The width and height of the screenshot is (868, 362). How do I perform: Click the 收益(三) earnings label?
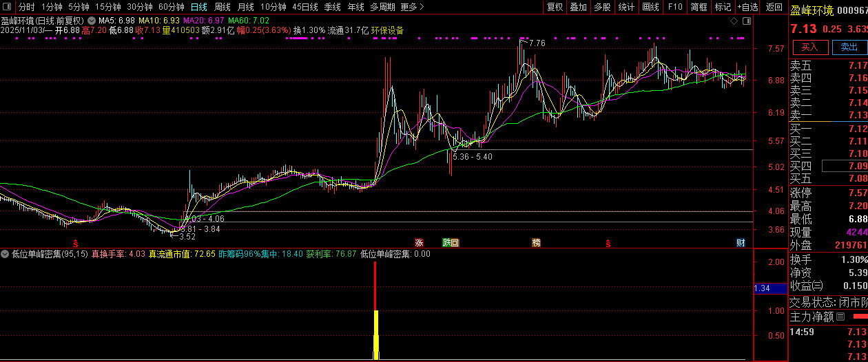pos(807,286)
